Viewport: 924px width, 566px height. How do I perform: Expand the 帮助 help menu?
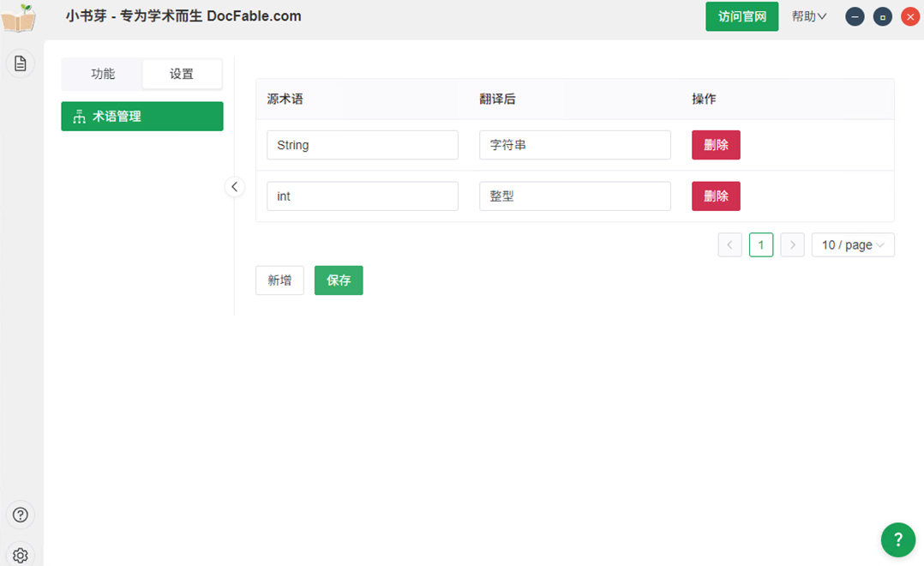808,16
